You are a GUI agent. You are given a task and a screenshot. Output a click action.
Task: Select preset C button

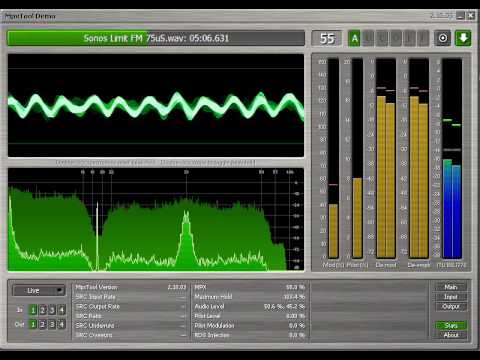(x=382, y=39)
